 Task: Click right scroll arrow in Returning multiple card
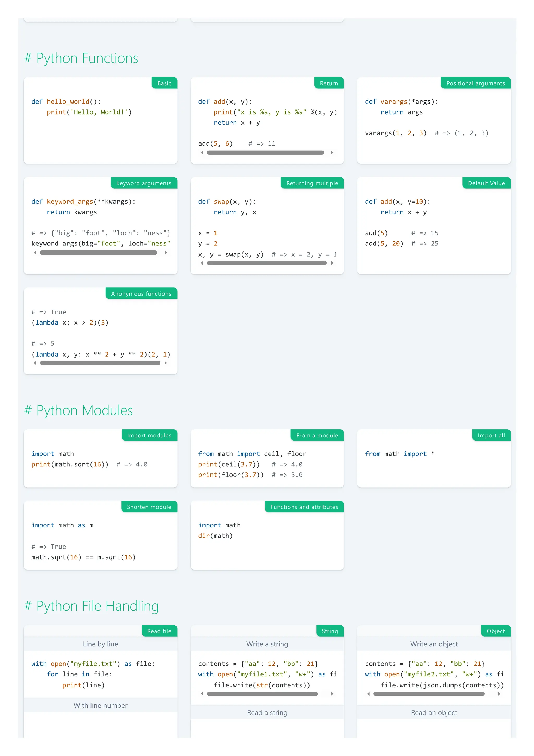pos(332,263)
